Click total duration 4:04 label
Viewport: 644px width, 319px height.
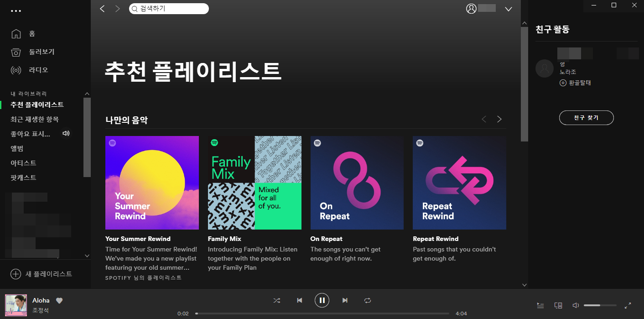(x=461, y=314)
